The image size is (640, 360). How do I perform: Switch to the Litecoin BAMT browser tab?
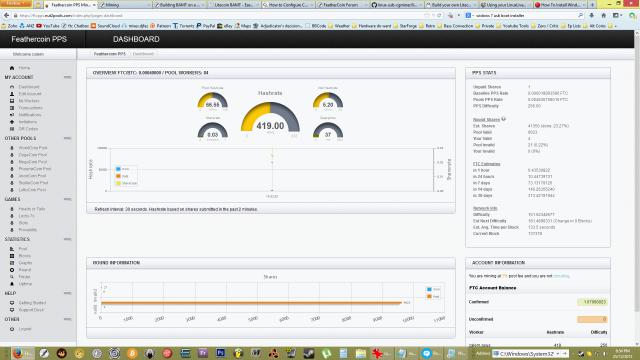pos(233,5)
